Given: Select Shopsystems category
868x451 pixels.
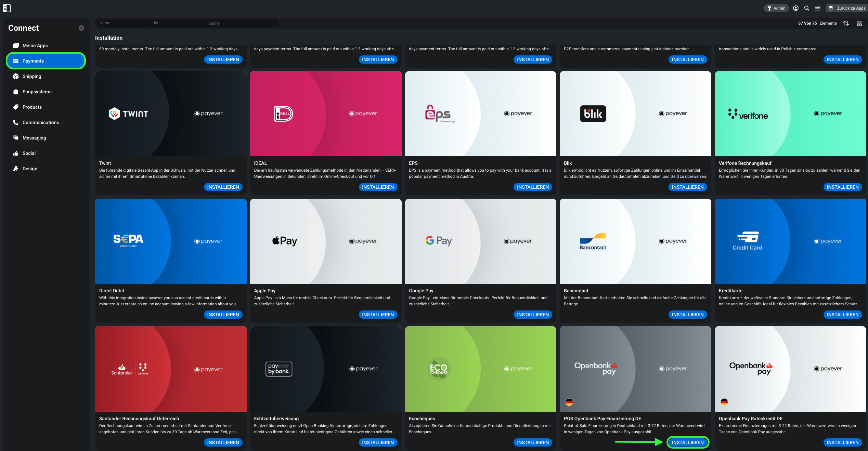Looking at the screenshot, I should 46,92.
